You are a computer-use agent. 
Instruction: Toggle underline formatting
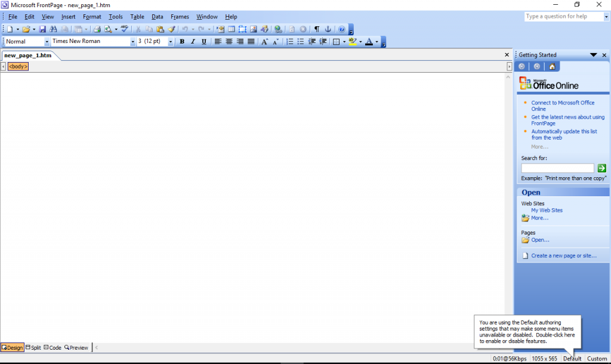(204, 42)
